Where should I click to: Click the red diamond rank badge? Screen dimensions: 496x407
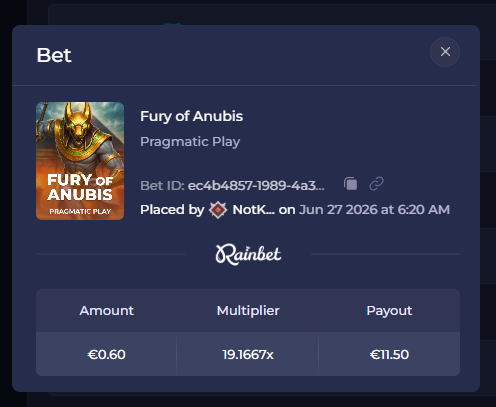(x=218, y=210)
